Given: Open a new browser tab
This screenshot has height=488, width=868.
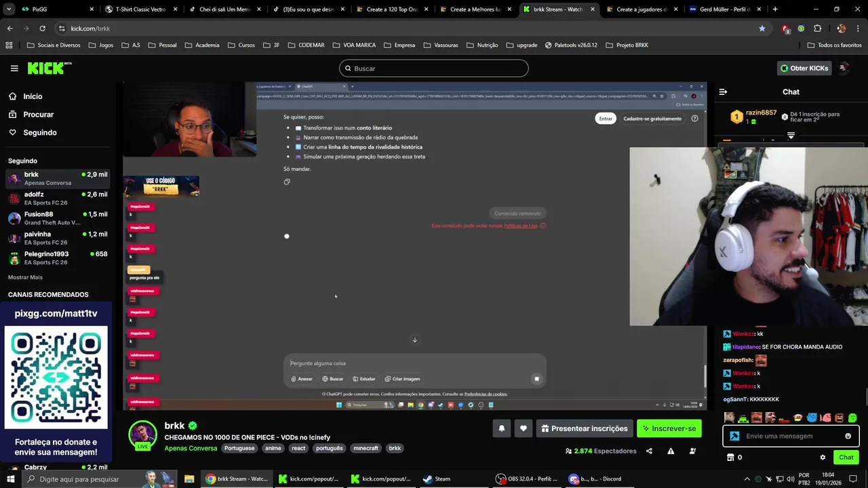Looking at the screenshot, I should click(x=775, y=9).
